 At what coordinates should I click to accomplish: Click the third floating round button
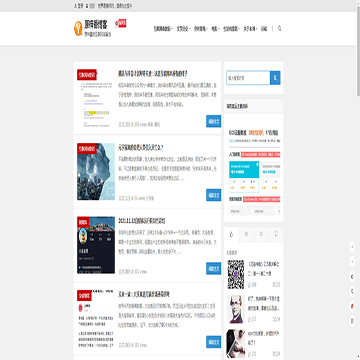click(x=352, y=277)
